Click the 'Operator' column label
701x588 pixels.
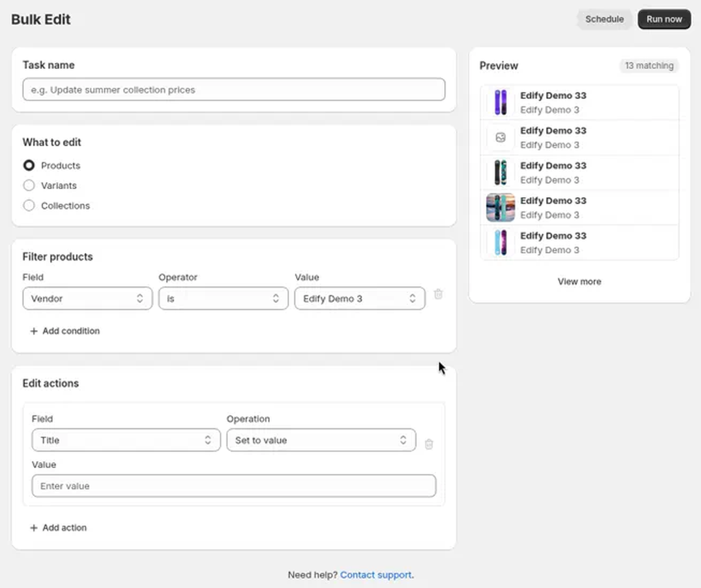click(178, 277)
